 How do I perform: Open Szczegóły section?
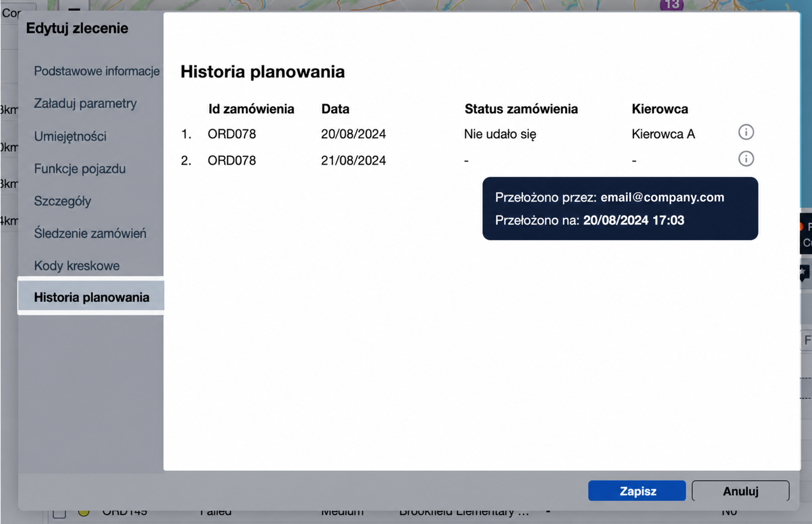62,201
